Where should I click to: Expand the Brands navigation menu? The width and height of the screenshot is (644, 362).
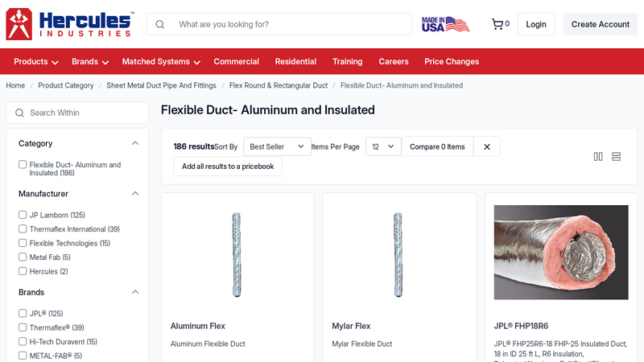click(90, 62)
